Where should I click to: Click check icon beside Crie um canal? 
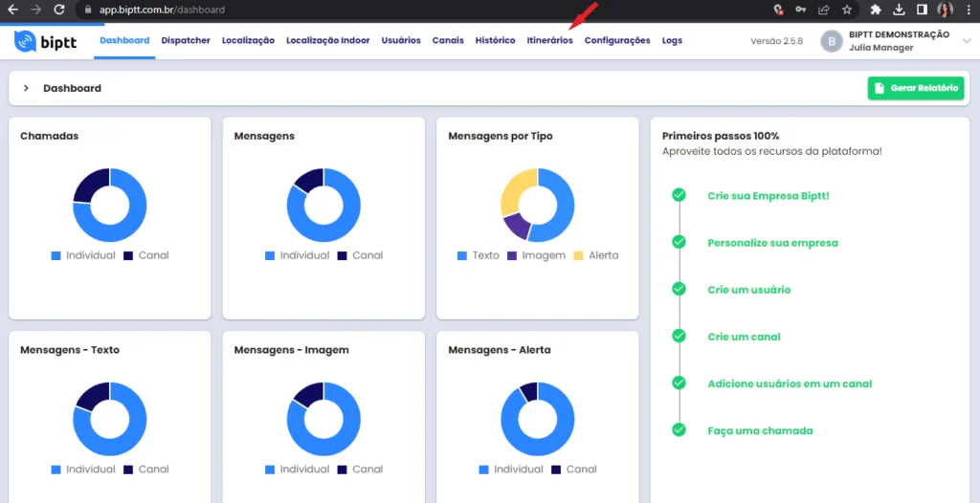pyautogui.click(x=679, y=336)
